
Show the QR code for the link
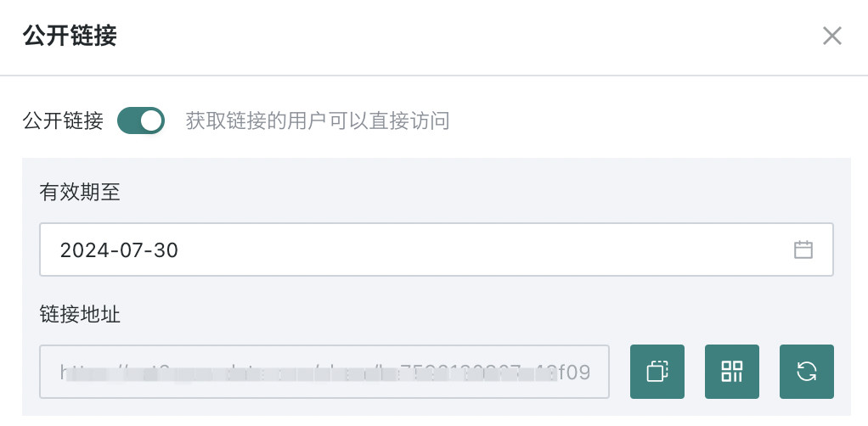tap(731, 372)
